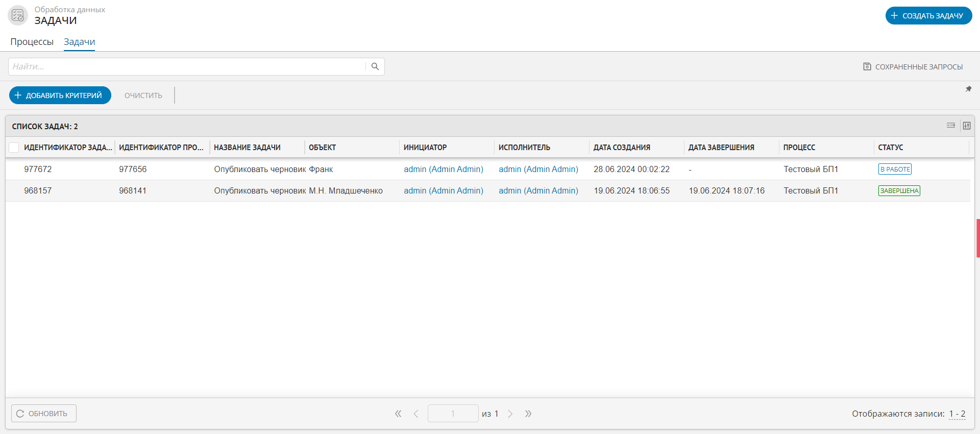Click the red vertical scrollbar thumb

tap(978, 238)
